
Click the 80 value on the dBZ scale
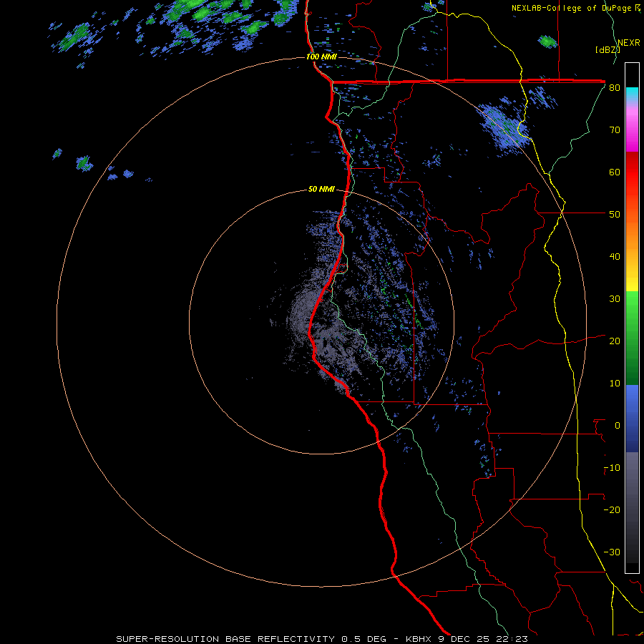615,88
